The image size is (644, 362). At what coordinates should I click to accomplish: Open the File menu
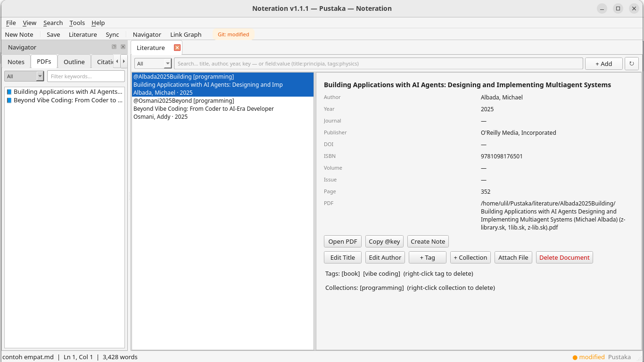tap(11, 23)
